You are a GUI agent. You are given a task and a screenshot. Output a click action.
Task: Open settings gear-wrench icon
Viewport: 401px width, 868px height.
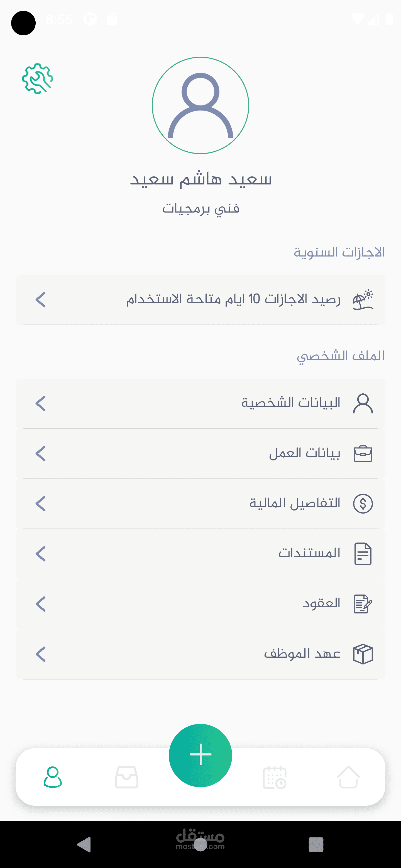[37, 78]
